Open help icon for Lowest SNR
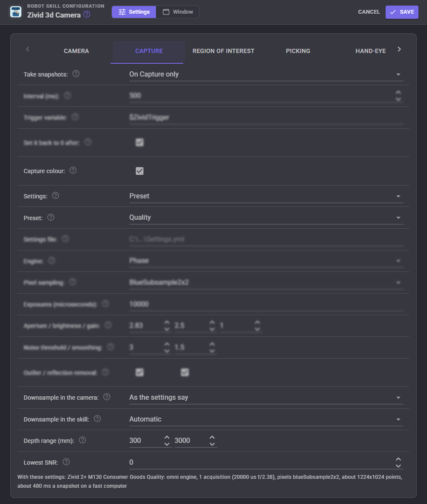The height and width of the screenshot is (504, 427). point(66,462)
